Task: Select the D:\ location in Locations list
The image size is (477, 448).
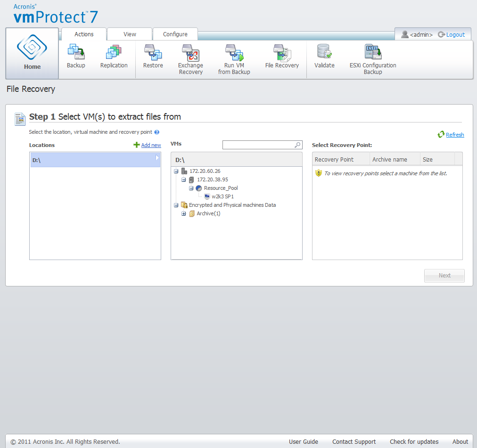Action: point(95,160)
